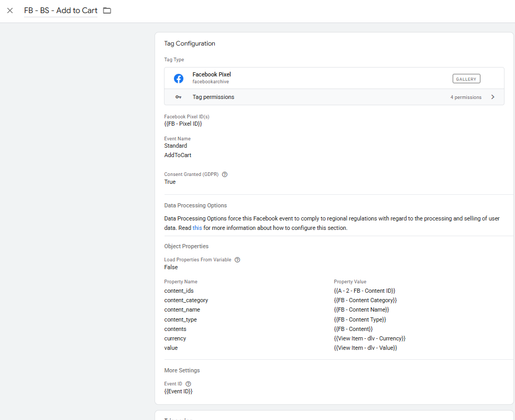Close the tag editor with the X
The width and height of the screenshot is (515, 420).
[10, 10]
